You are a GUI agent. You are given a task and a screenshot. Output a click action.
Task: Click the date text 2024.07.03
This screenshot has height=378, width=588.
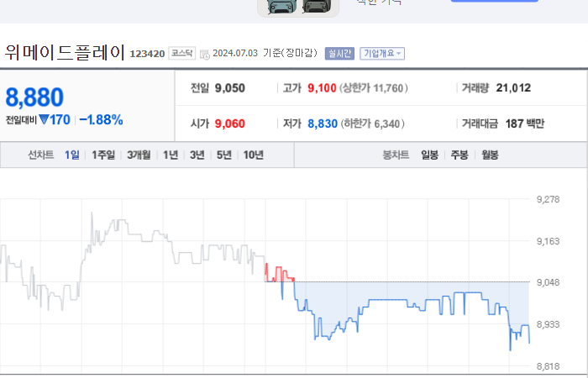[235, 53]
